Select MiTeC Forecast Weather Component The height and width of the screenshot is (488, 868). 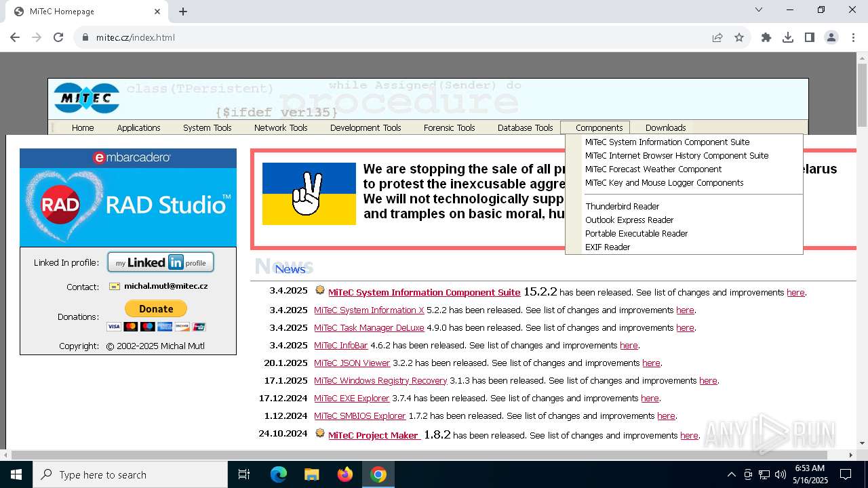(x=653, y=169)
